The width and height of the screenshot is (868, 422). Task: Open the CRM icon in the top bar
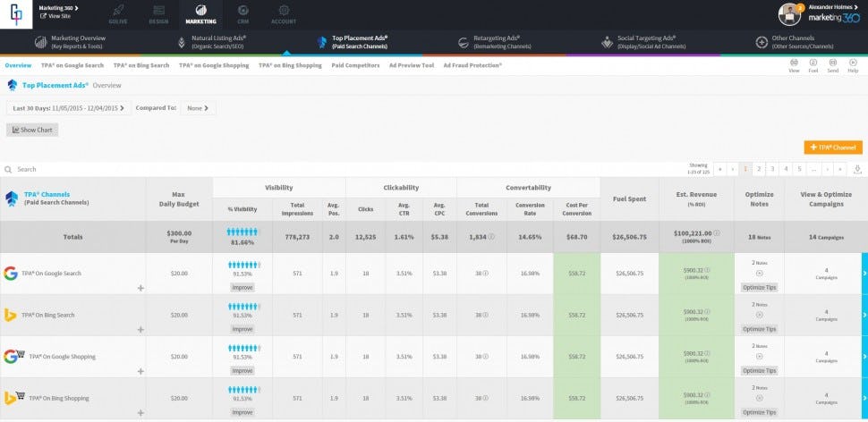243,11
